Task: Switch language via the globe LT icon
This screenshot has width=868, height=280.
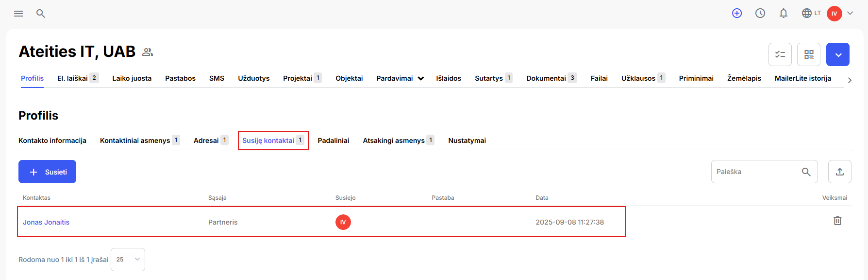Action: [x=811, y=14]
